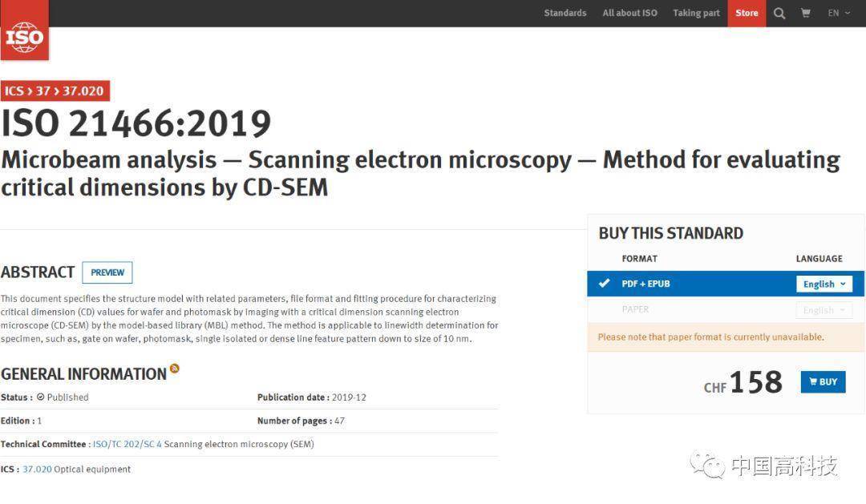Click the RSS feed icon

coord(175,369)
